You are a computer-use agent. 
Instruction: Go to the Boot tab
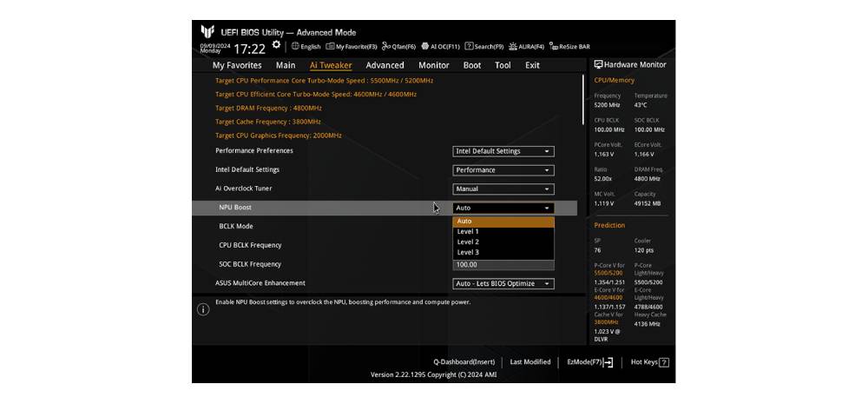471,65
